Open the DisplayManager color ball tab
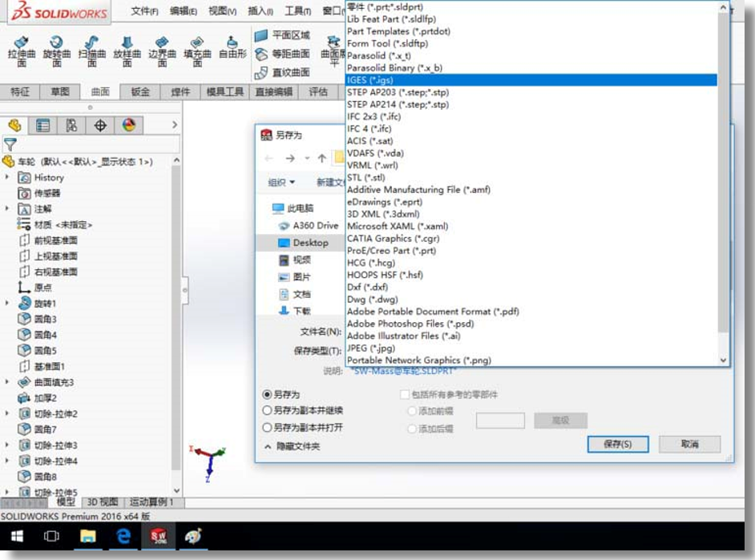The image size is (755, 560). coord(128,126)
